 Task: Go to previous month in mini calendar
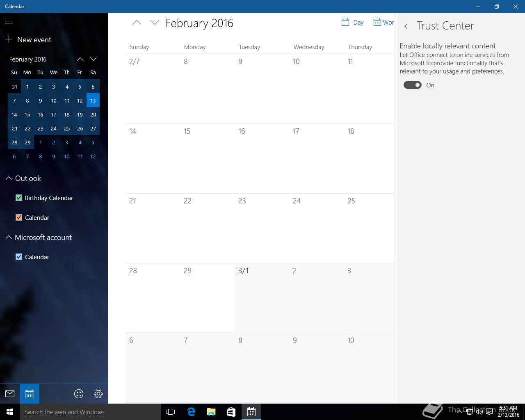(x=80, y=59)
